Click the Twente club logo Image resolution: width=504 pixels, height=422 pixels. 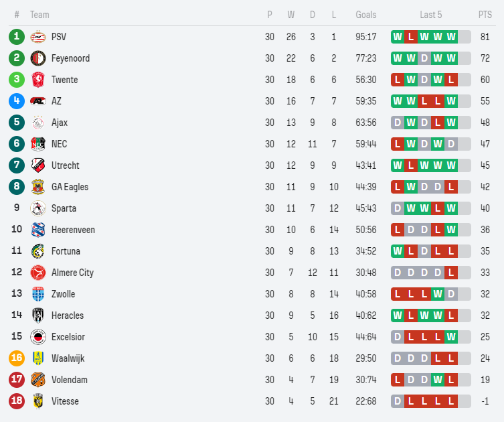coord(38,80)
